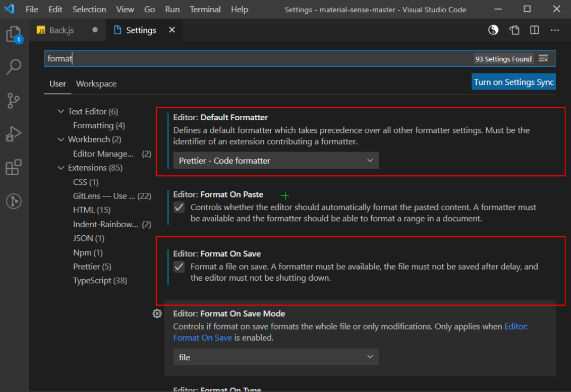Open the Edit menu
The height and width of the screenshot is (392, 571).
pyautogui.click(x=55, y=9)
